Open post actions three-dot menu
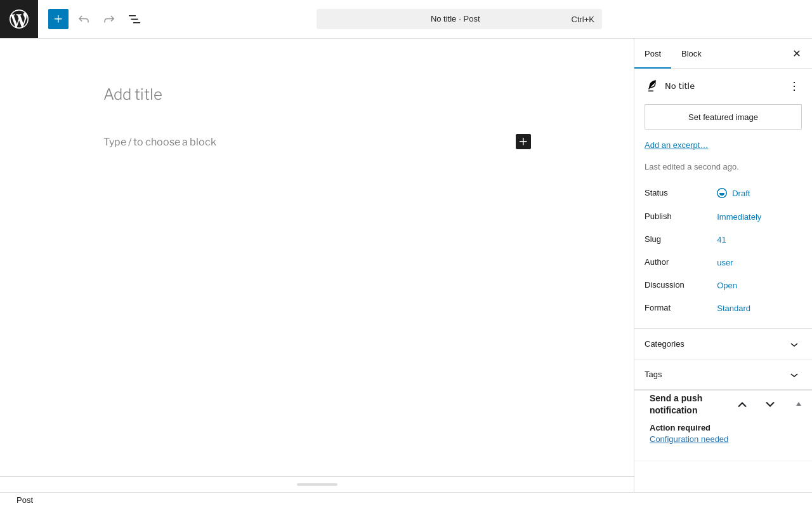The width and height of the screenshot is (812, 508). (794, 86)
